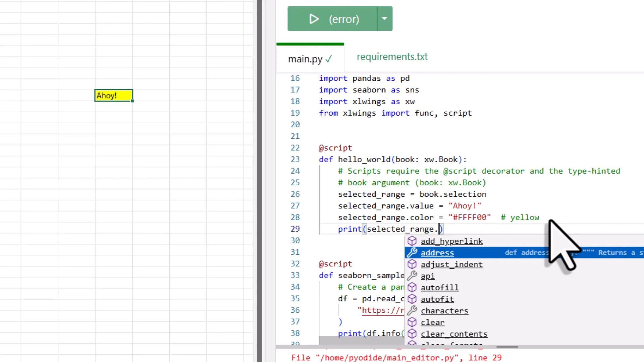
Task: Select the highlighted address suggestion
Action: point(437,253)
